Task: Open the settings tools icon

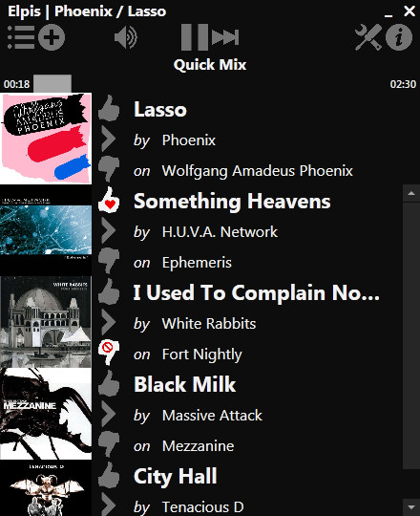Action: 368,37
